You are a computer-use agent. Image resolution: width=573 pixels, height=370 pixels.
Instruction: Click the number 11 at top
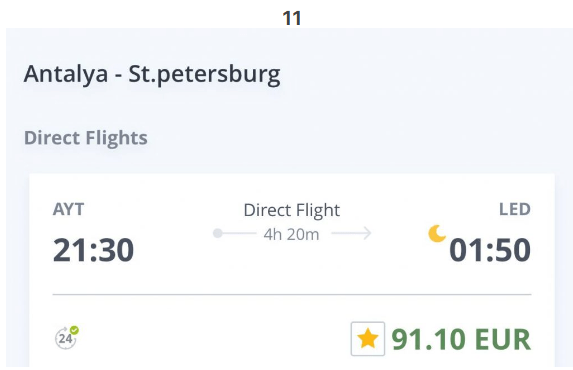292,18
